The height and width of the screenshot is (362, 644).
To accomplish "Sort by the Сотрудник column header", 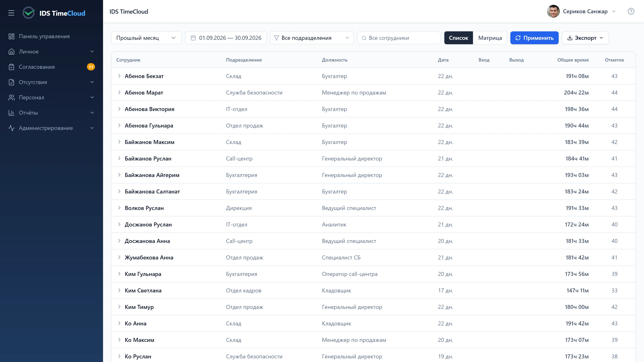I will point(128,60).
